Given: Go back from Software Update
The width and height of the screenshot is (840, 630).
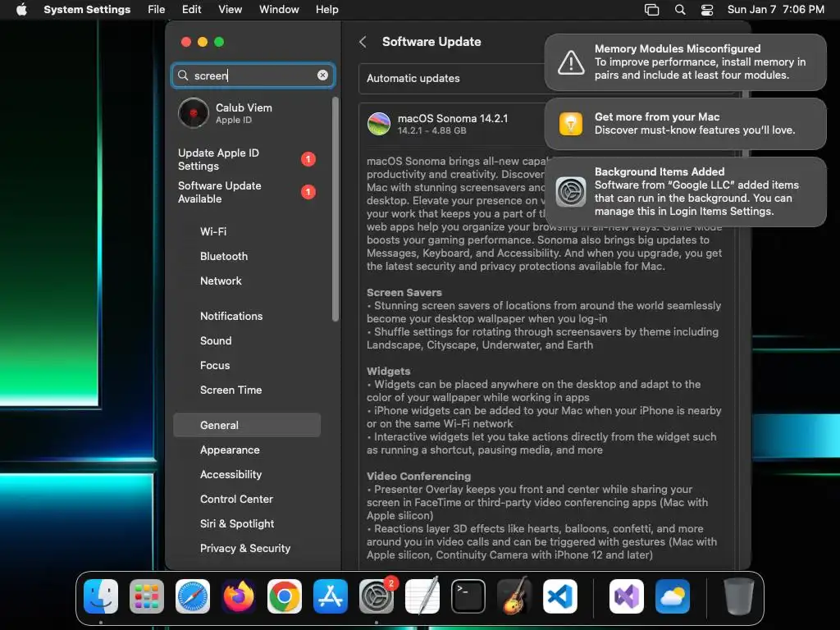Looking at the screenshot, I should (363, 42).
